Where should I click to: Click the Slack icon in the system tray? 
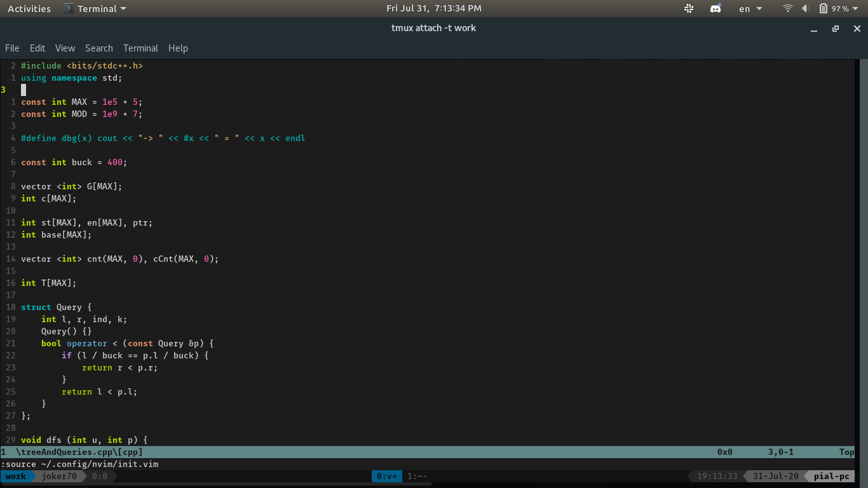[x=691, y=8]
